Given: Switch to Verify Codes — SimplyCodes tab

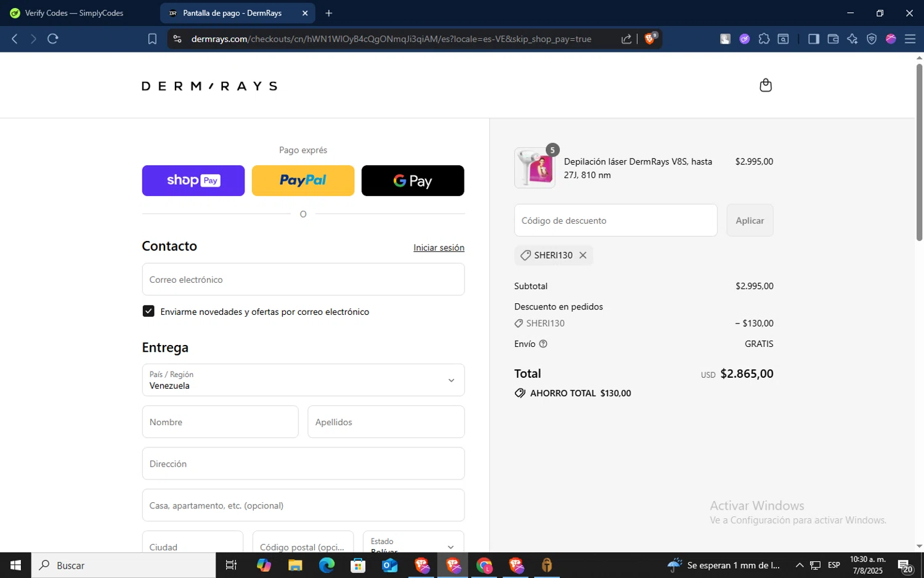Looking at the screenshot, I should point(75,13).
